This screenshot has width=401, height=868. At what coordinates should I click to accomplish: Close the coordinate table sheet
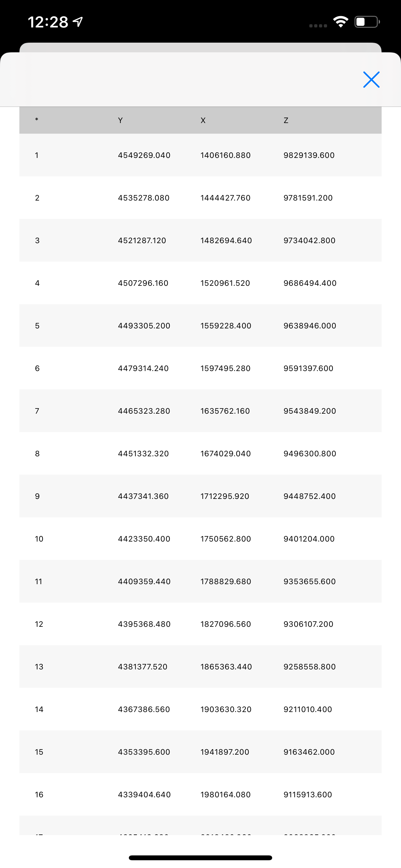[x=371, y=79]
